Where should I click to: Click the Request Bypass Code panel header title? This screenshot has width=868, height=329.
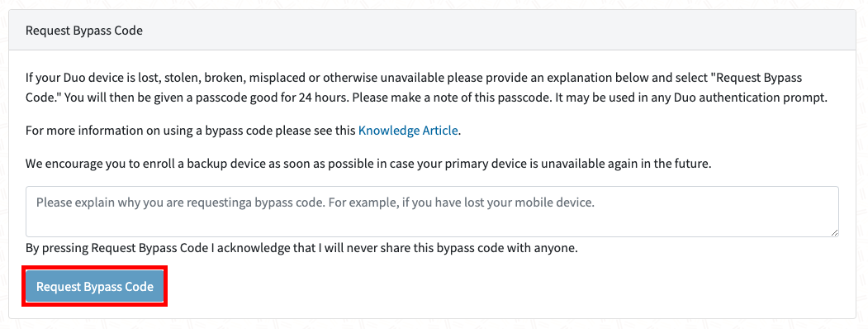click(84, 31)
